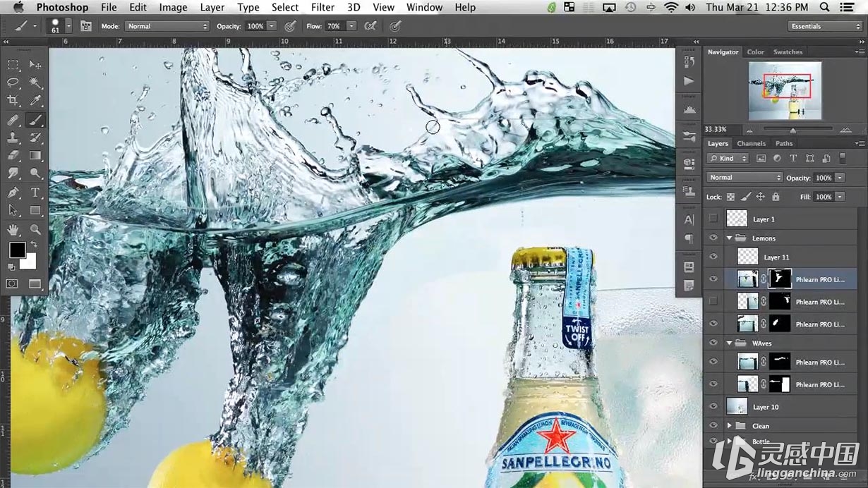Image resolution: width=868 pixels, height=488 pixels.
Task: Select the Pen tool
Action: (x=13, y=192)
